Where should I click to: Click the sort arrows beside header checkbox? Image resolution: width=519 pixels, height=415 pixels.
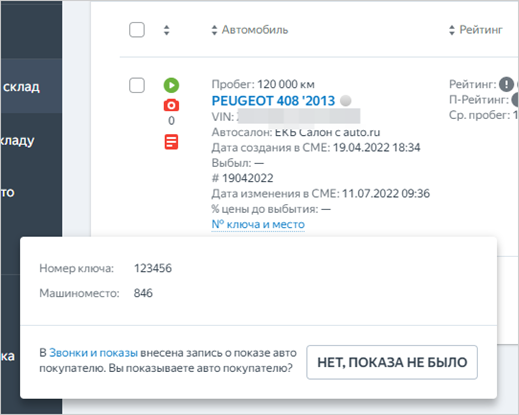167,30
